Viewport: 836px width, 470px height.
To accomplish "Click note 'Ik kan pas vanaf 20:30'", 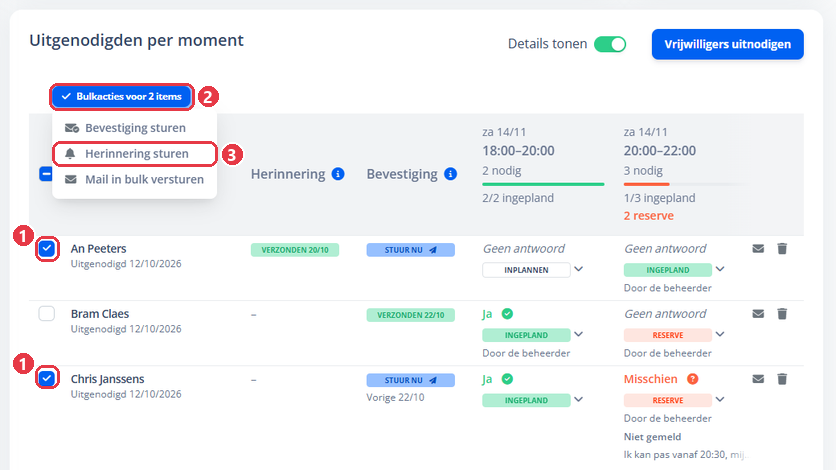I will click(x=686, y=455).
